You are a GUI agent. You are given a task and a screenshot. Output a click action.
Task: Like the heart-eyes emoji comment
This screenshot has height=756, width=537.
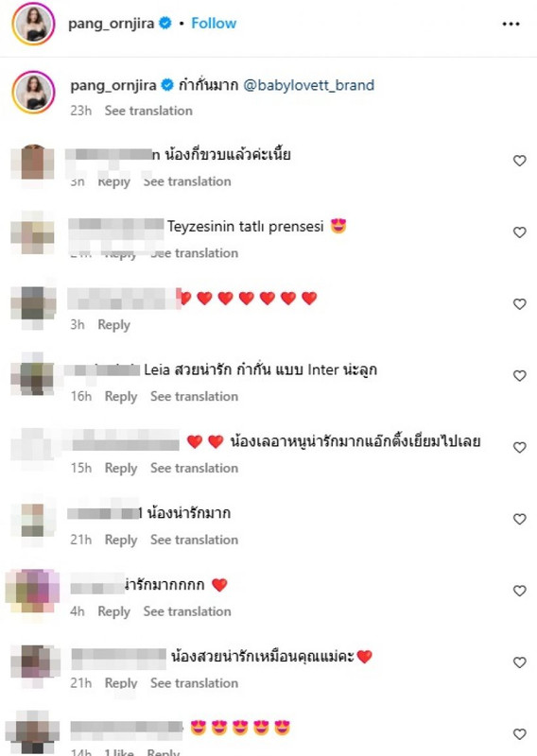click(x=520, y=734)
